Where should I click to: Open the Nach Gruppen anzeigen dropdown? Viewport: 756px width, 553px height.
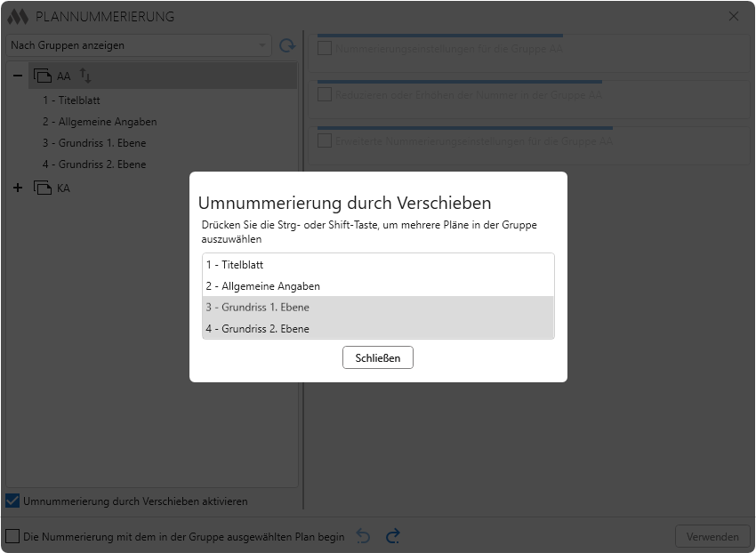tap(139, 45)
